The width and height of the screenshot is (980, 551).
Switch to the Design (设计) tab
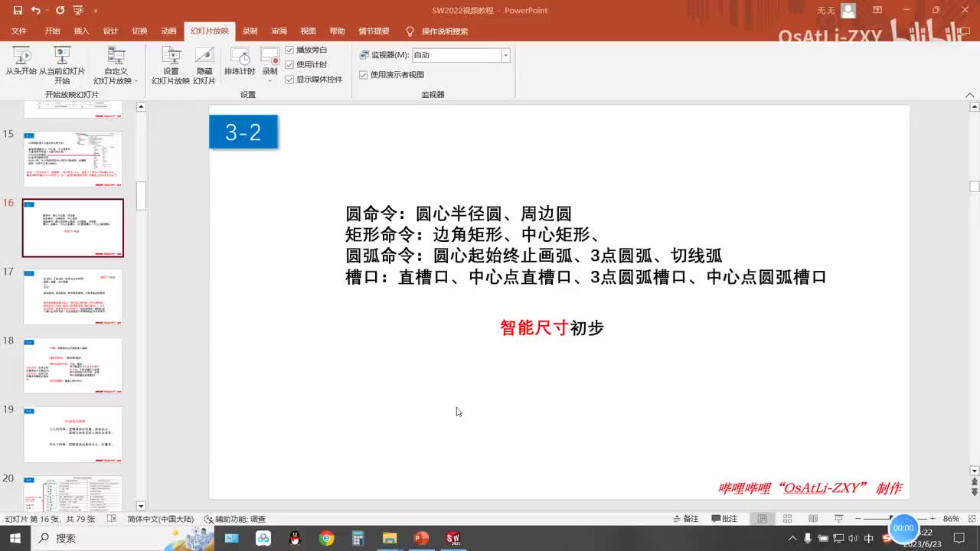click(x=110, y=31)
